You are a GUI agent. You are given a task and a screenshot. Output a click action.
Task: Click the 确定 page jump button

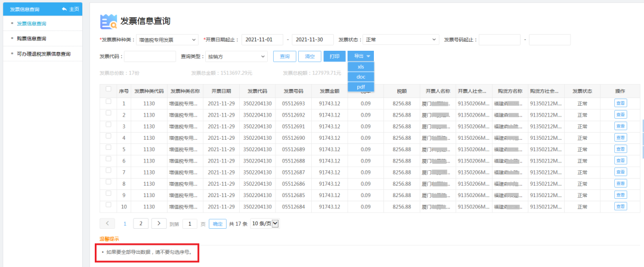(x=218, y=224)
